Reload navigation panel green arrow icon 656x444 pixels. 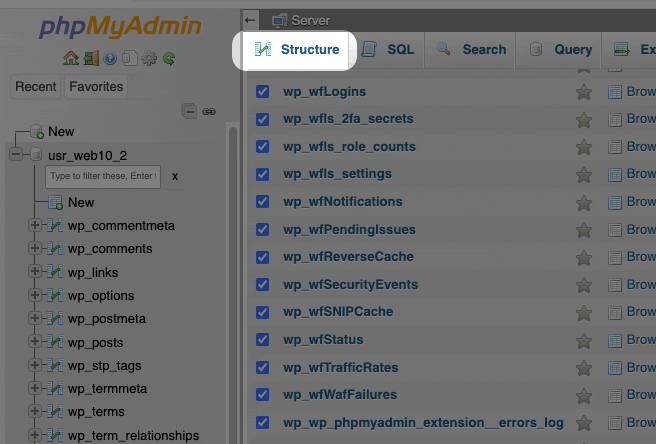(169, 58)
